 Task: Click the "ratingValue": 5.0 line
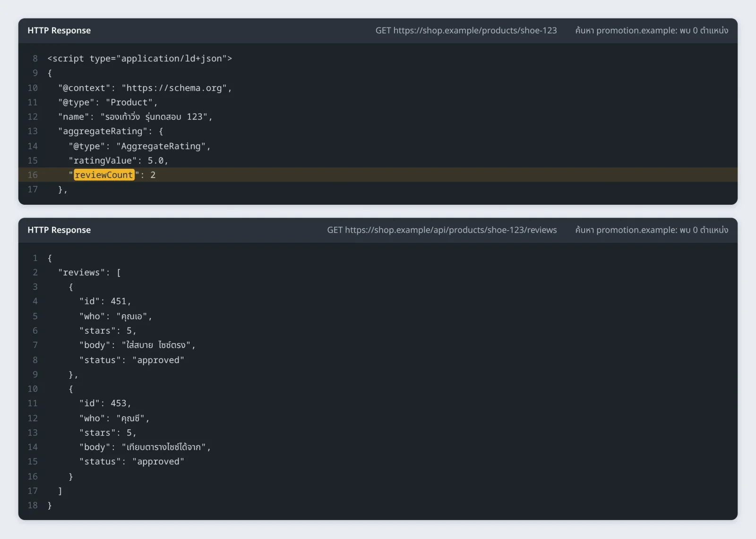click(x=118, y=161)
